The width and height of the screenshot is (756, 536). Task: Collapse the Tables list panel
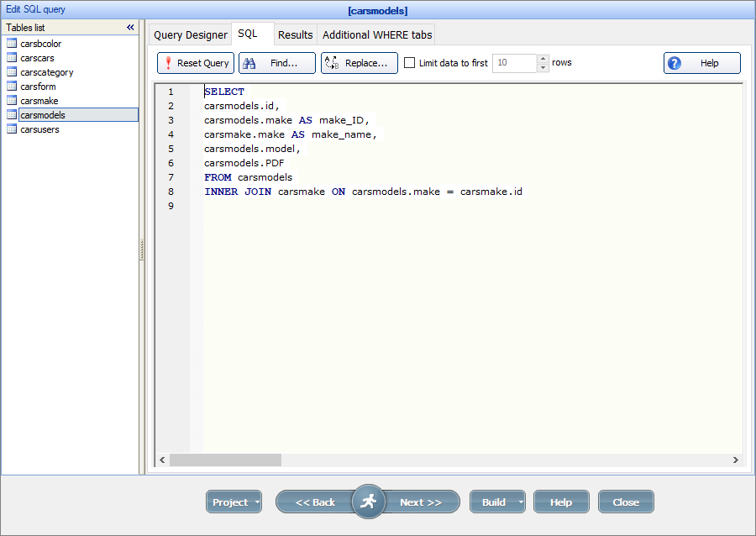coord(130,26)
